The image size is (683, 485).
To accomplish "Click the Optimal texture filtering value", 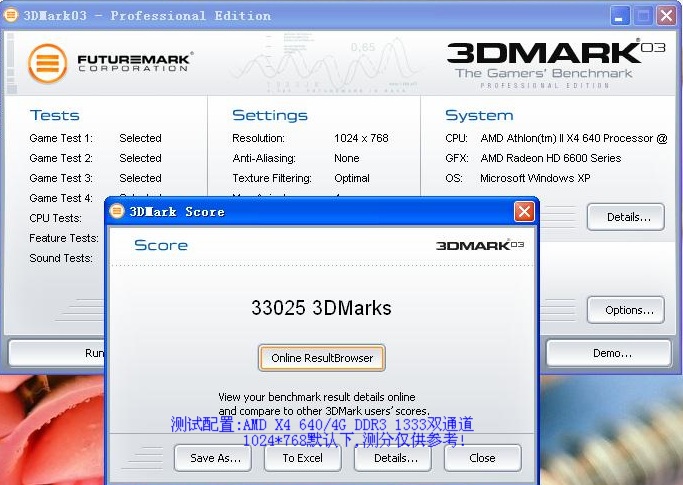I will tap(352, 178).
